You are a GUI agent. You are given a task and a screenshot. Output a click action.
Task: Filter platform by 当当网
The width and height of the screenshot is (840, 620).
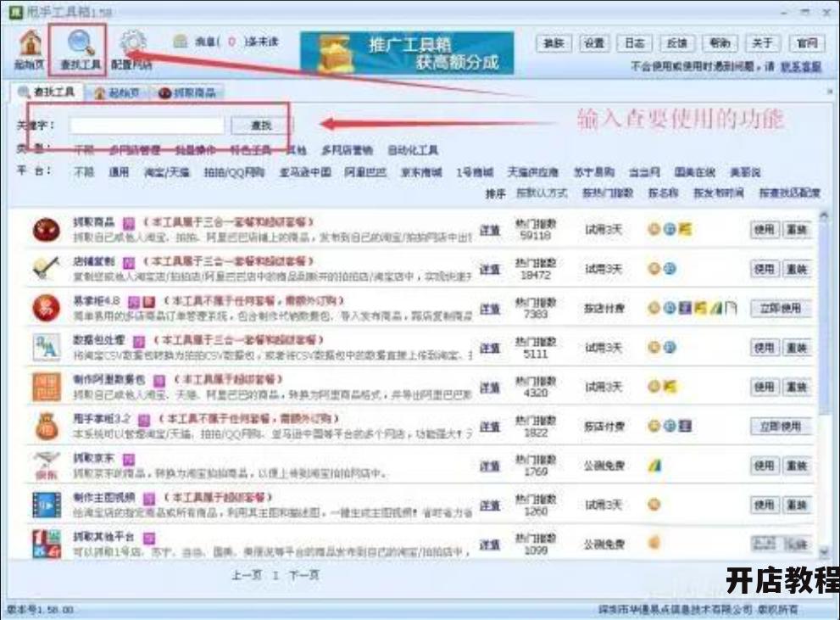[644, 172]
